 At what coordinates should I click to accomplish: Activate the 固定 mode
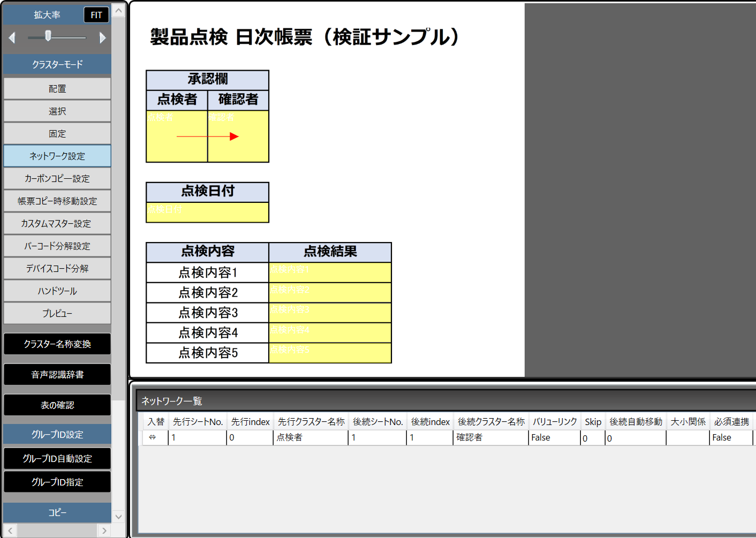[x=57, y=134]
